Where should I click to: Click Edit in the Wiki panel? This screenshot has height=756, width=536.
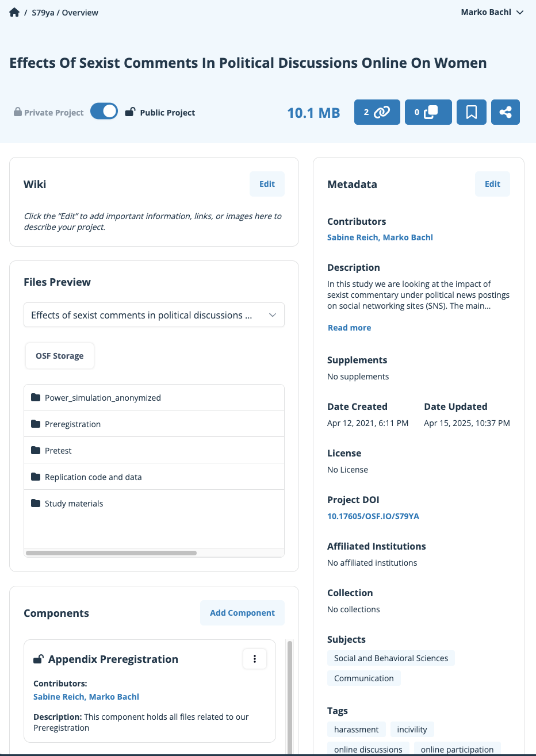(267, 184)
